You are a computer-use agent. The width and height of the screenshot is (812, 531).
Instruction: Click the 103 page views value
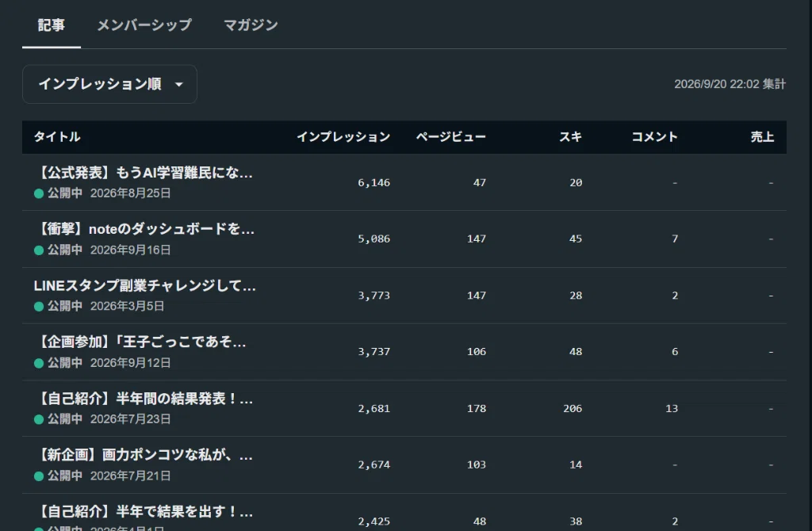[x=477, y=464]
